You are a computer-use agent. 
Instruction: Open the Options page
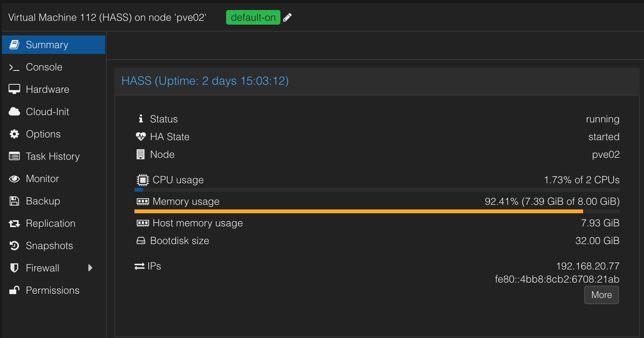pos(54,134)
